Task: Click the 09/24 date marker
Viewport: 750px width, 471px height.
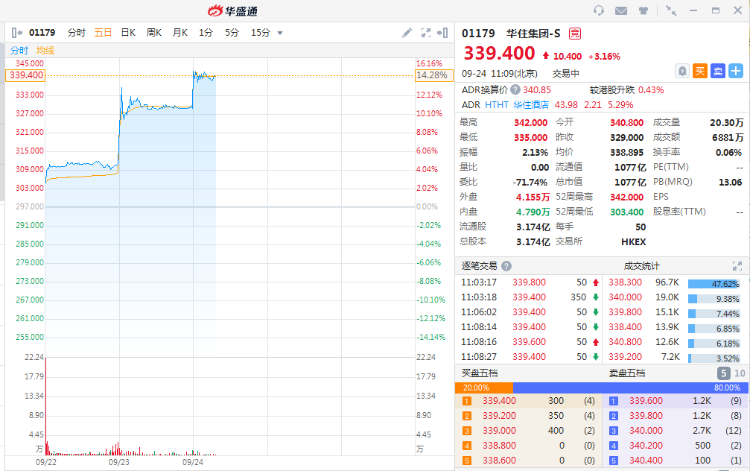Action: [193, 462]
